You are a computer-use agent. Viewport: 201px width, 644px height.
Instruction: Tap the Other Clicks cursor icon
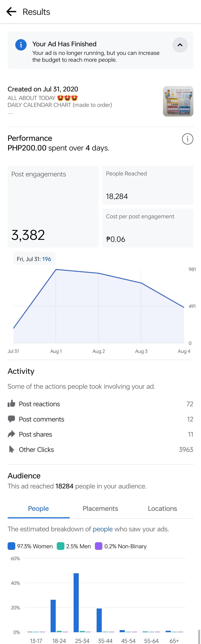coord(12,449)
